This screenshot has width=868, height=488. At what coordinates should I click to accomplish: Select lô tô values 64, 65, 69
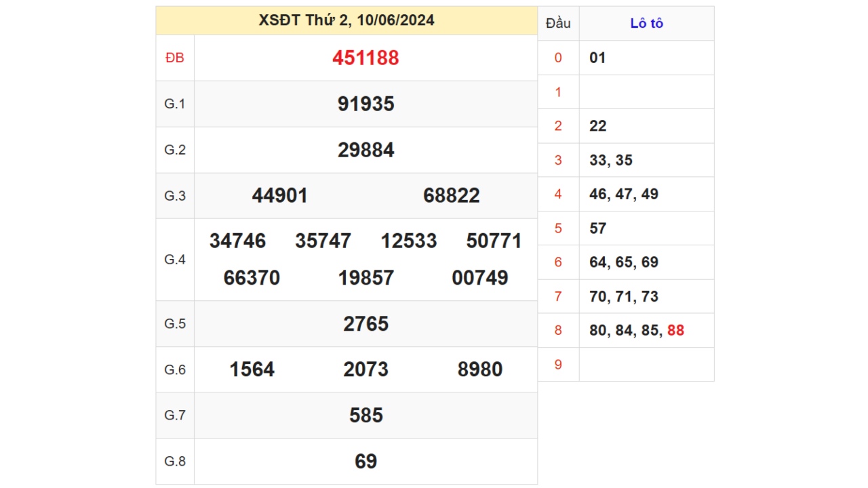point(624,262)
